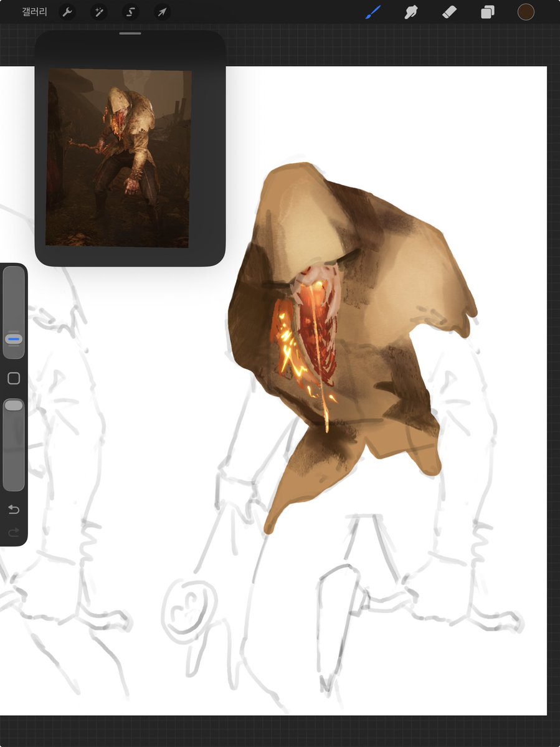Select the Smudge tool

(411, 12)
